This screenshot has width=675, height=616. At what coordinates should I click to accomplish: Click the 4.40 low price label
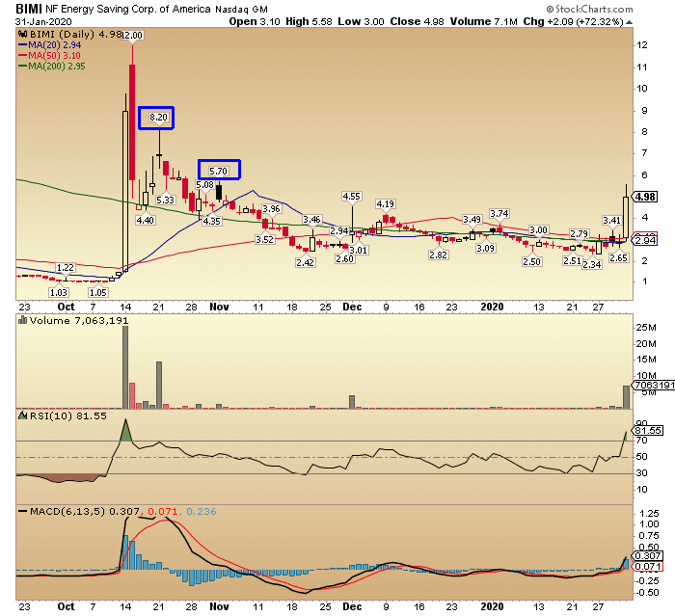coord(145,220)
